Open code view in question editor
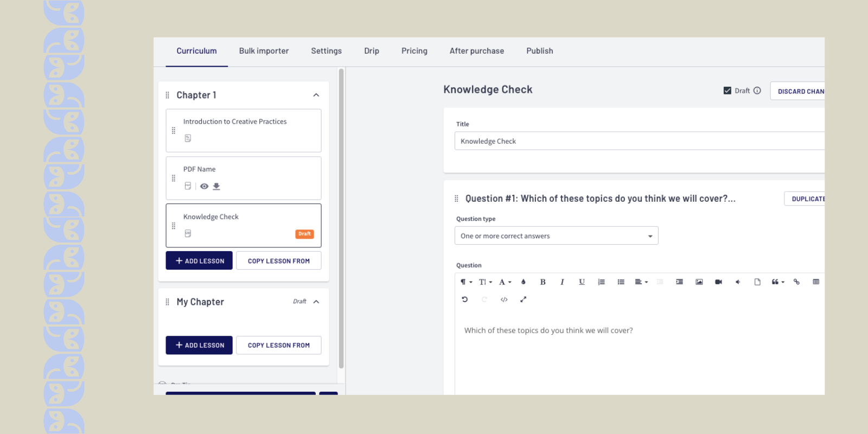Viewport: 868px width, 434px height. (504, 299)
